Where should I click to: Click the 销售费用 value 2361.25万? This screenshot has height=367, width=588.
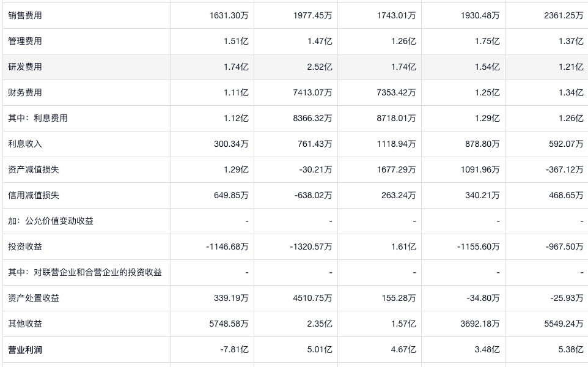point(563,15)
